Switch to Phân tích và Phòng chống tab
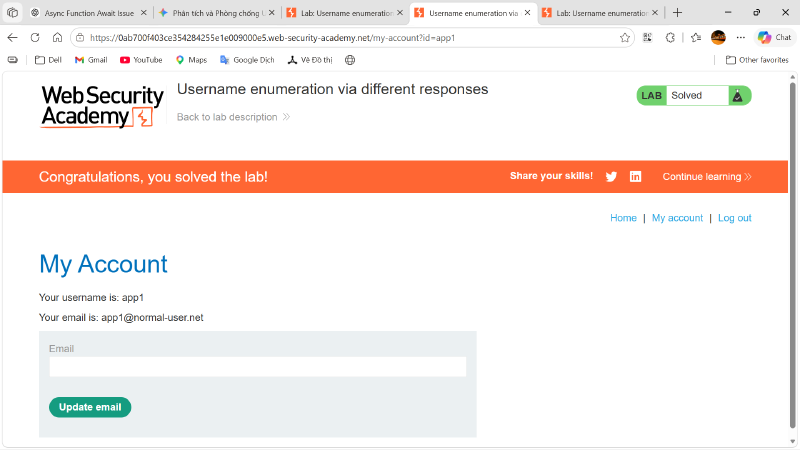Screen dimensions: 800x450 pyautogui.click(x=217, y=13)
